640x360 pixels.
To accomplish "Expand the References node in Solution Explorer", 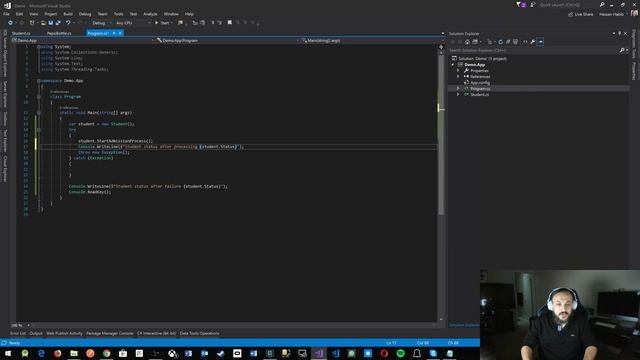I will click(458, 76).
